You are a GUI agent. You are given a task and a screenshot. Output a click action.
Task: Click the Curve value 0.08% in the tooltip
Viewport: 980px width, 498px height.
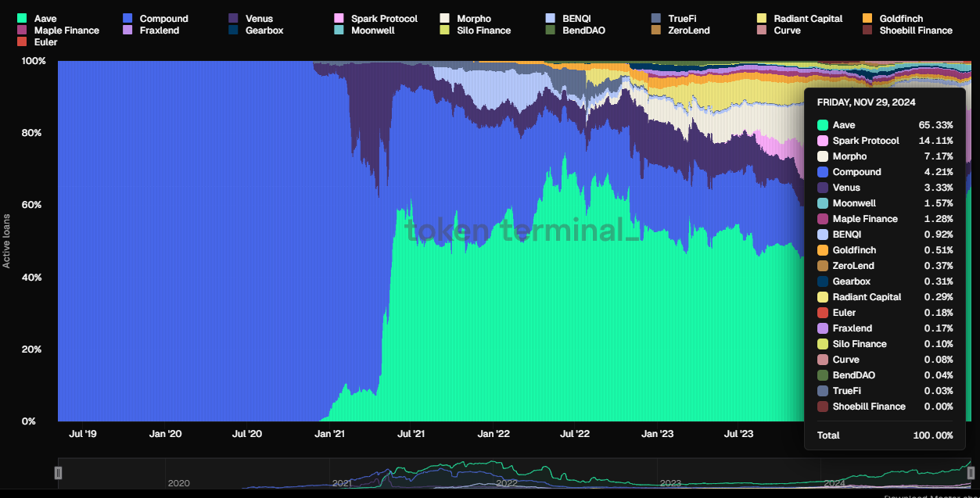(939, 360)
